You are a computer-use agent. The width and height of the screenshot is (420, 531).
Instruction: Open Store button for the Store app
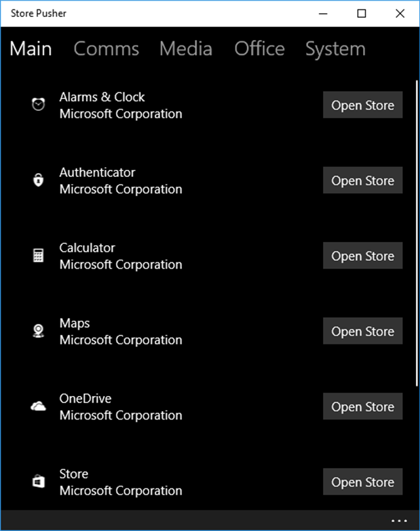tap(362, 482)
